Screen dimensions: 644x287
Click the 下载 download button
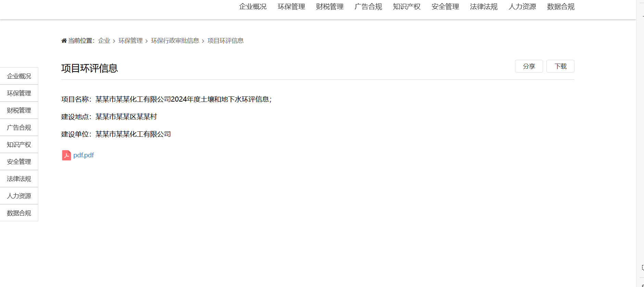[560, 66]
